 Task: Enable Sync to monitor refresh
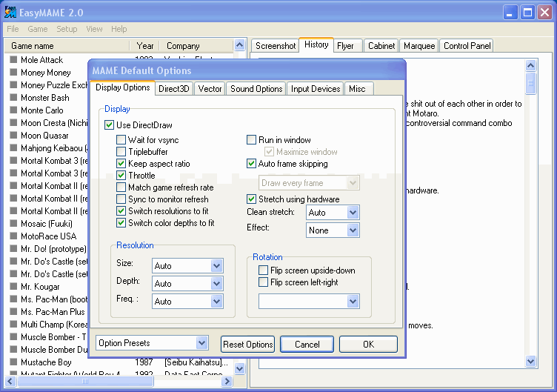click(x=121, y=199)
